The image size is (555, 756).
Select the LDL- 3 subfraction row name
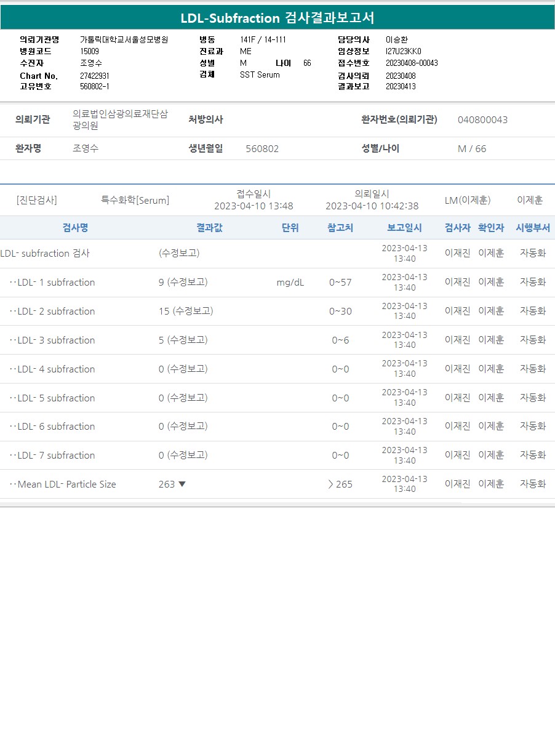click(x=56, y=340)
